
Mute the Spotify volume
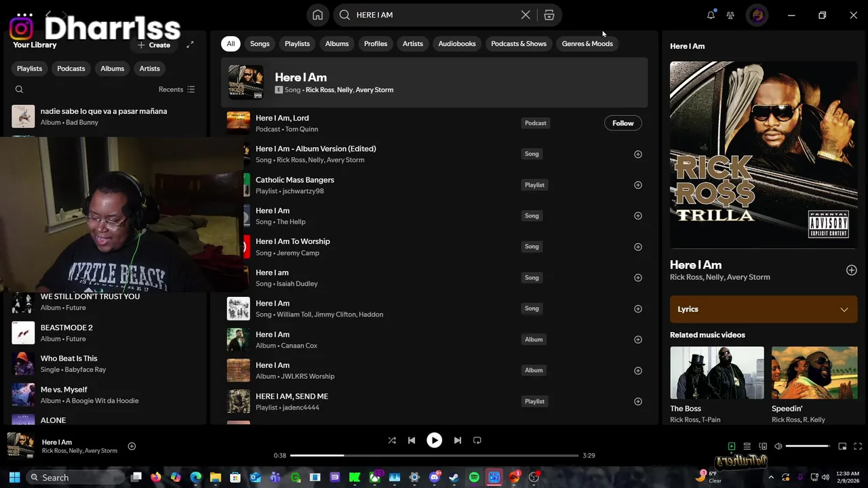pyautogui.click(x=778, y=446)
